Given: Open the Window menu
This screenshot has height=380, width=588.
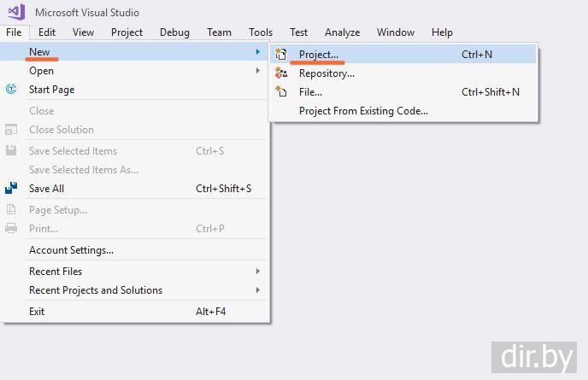Looking at the screenshot, I should click(396, 32).
